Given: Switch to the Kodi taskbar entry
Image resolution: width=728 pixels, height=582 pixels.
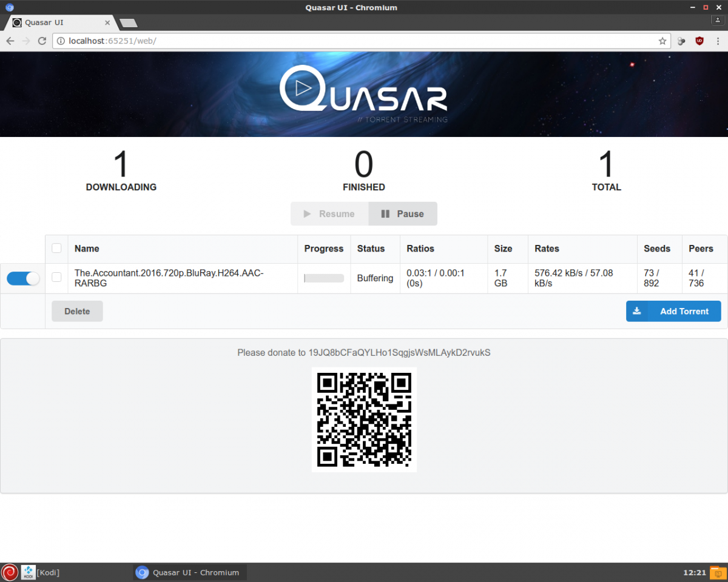Looking at the screenshot, I should 41,572.
